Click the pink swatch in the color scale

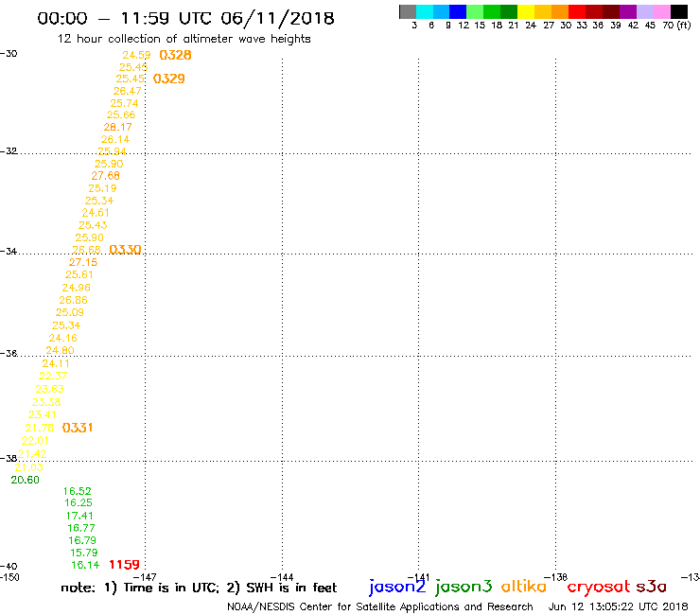tap(661, 11)
